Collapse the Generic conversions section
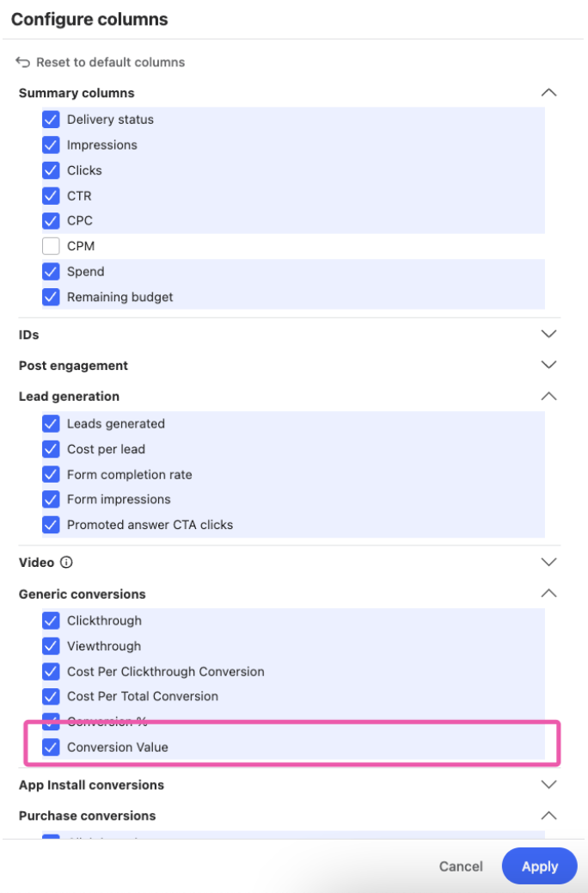This screenshot has width=588, height=893. [x=548, y=594]
